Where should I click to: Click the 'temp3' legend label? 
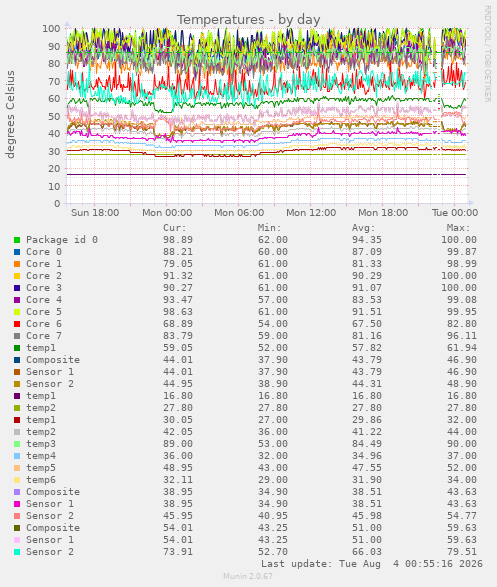(x=41, y=444)
